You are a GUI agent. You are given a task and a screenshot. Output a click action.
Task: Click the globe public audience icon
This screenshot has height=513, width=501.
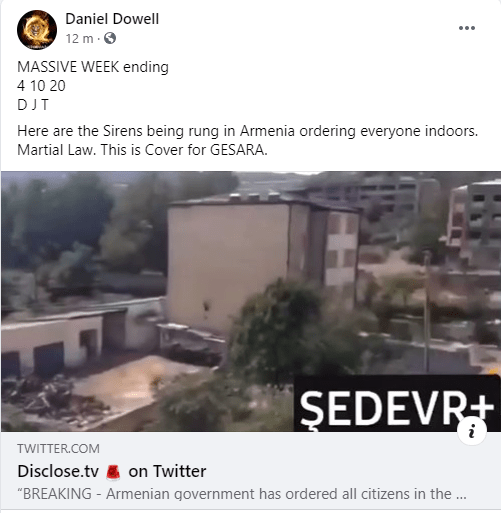pyautogui.click(x=110, y=38)
